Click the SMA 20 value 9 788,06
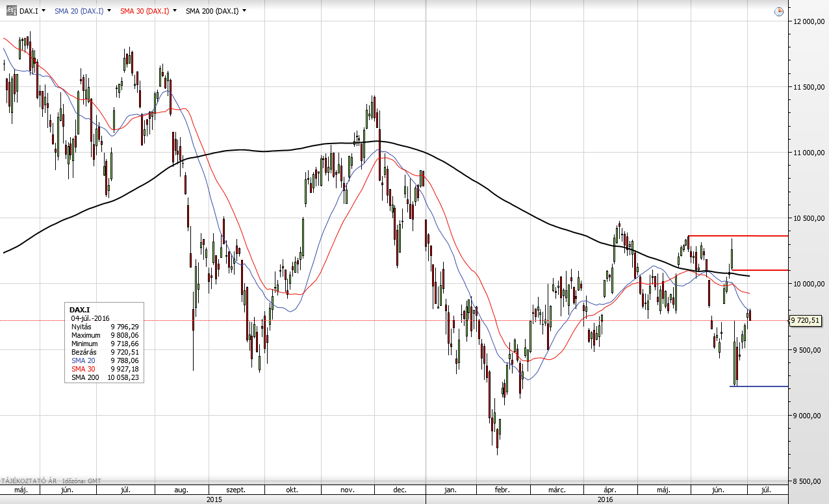Viewport: 829px width, 504px height. pos(125,360)
